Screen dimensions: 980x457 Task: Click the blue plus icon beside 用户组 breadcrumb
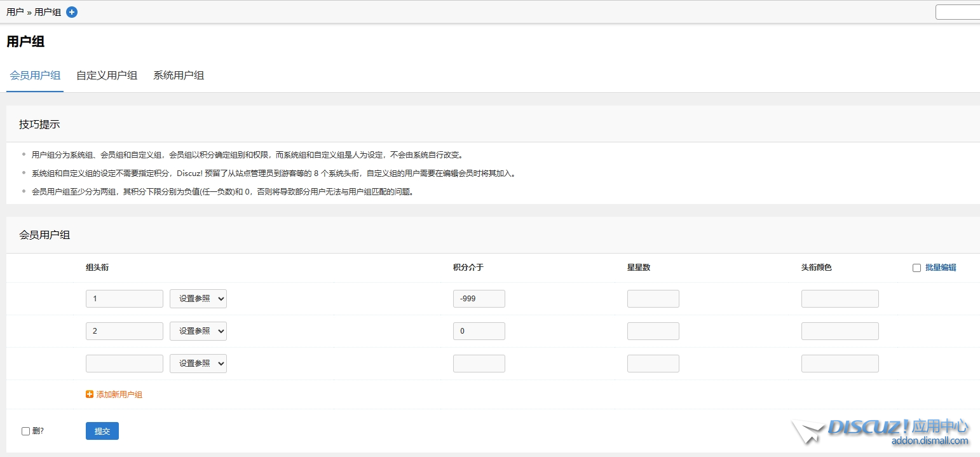click(72, 12)
